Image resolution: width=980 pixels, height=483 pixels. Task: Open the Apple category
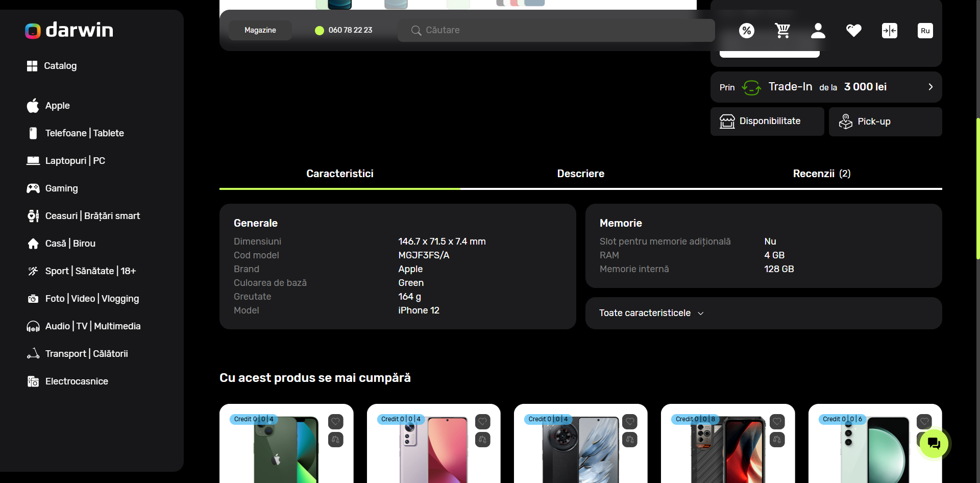[x=48, y=106]
